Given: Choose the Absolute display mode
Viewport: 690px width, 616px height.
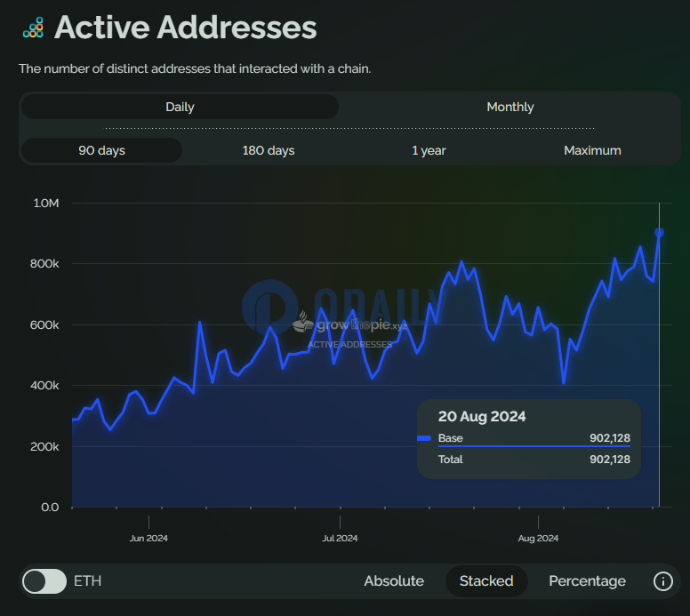Looking at the screenshot, I should tap(394, 581).
